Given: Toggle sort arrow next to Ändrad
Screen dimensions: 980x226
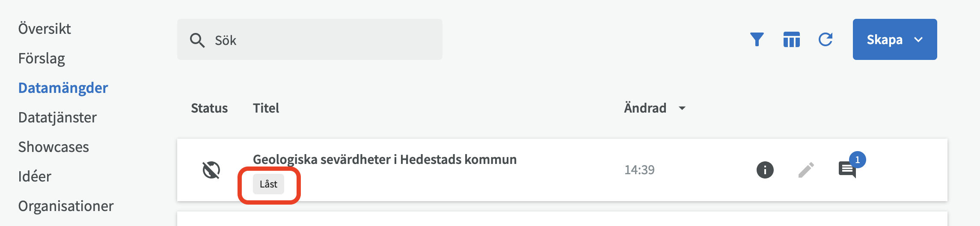Looking at the screenshot, I should [x=682, y=108].
